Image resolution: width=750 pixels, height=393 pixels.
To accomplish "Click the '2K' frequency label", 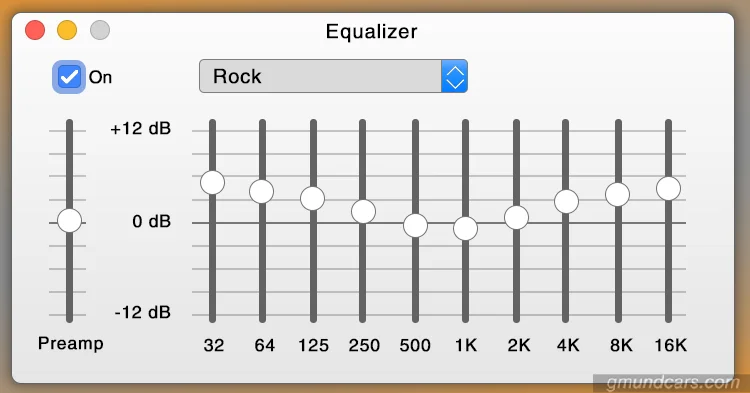I will click(x=519, y=345).
